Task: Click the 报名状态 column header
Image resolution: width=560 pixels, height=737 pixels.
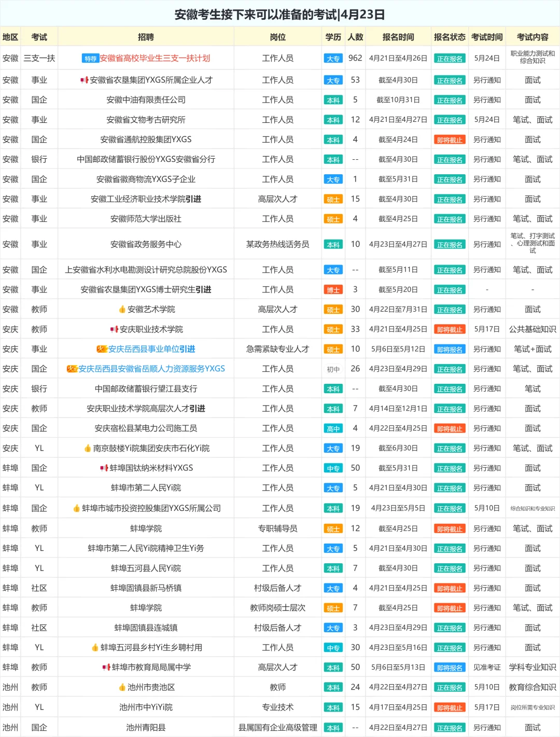Action: pyautogui.click(x=449, y=37)
